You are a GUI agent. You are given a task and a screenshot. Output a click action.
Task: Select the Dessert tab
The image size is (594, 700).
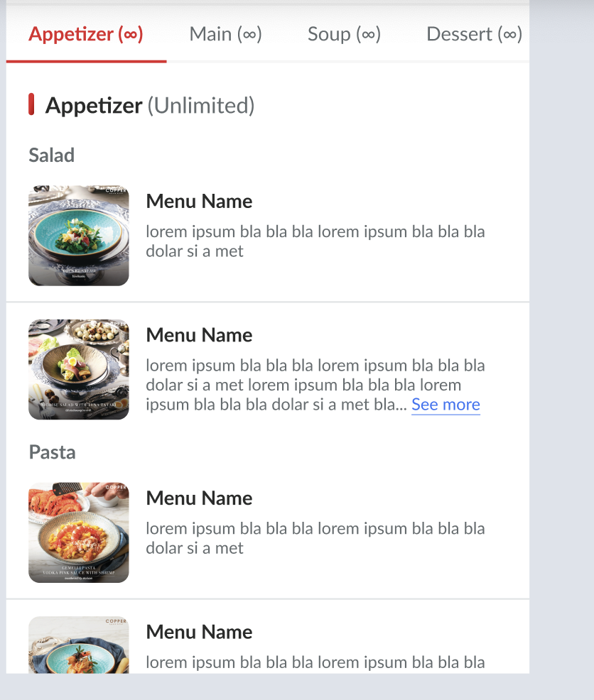point(474,34)
